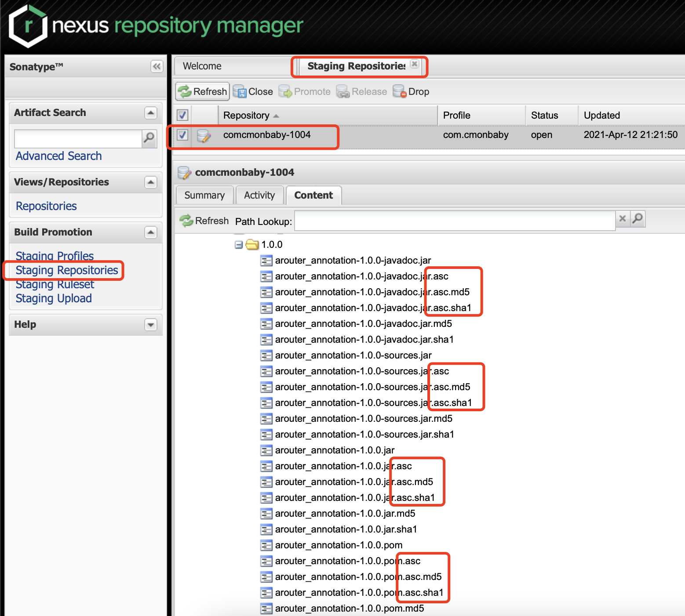Click file icon of arouter_annotation-1.0.0.pom

(266, 545)
